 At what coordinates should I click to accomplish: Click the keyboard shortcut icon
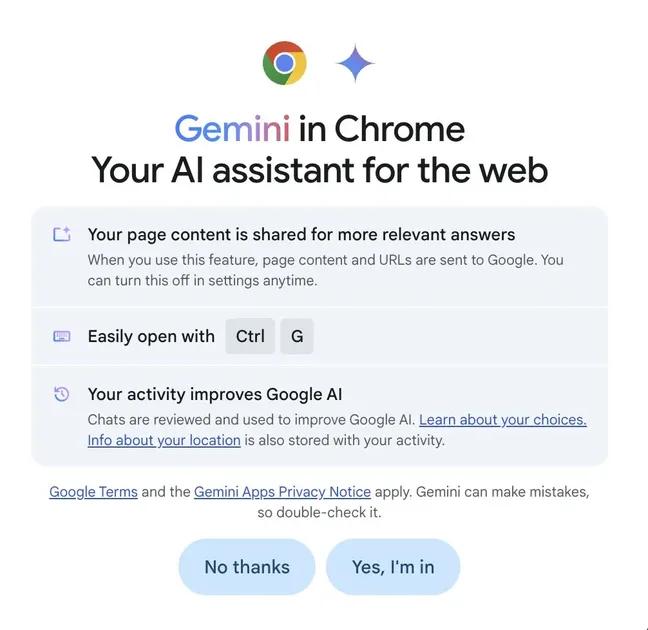coord(62,337)
